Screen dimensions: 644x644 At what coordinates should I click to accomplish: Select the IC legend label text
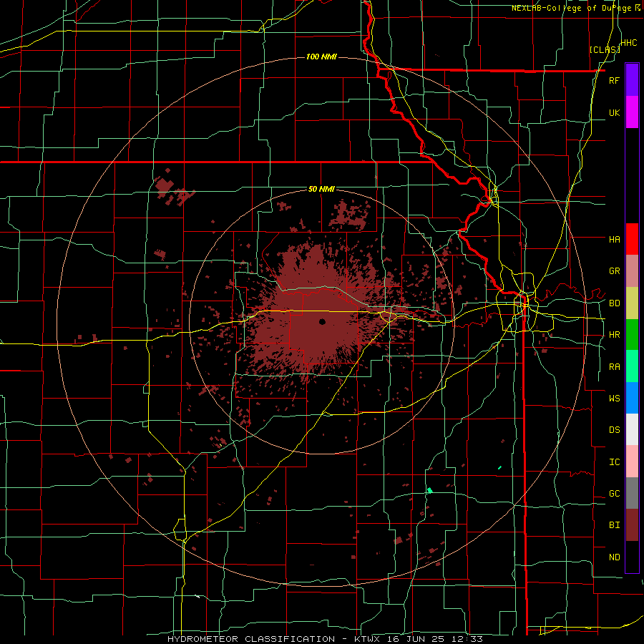click(x=614, y=462)
